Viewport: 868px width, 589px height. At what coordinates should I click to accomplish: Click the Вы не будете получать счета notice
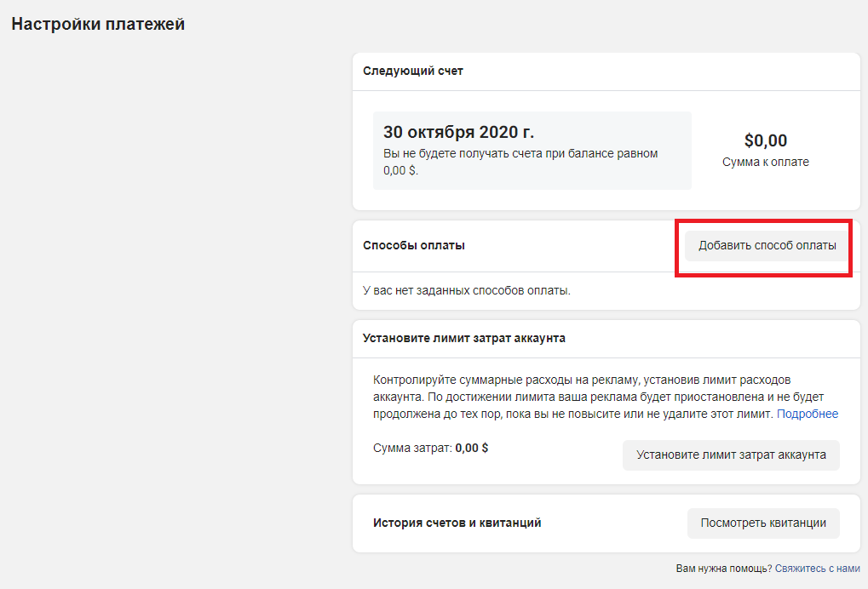coord(520,162)
